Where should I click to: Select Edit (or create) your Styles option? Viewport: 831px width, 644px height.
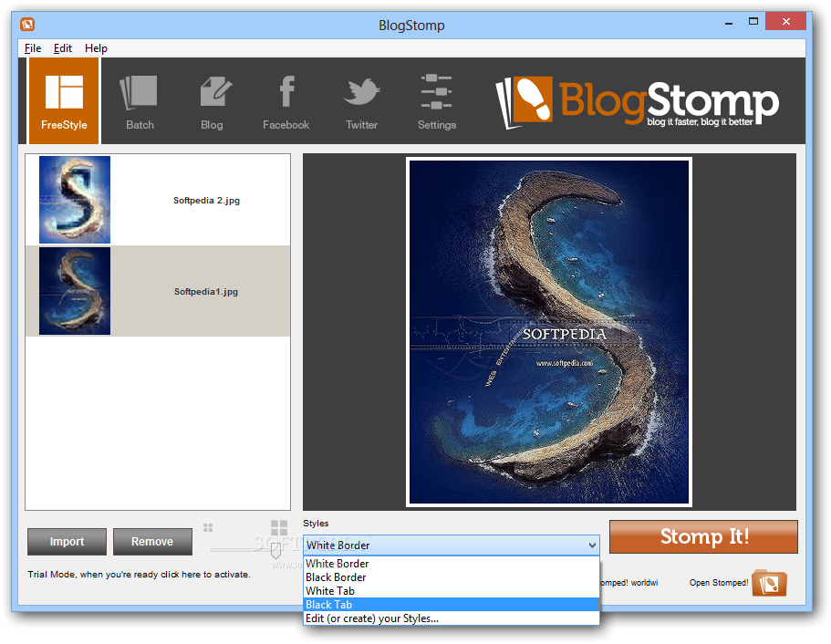452,618
